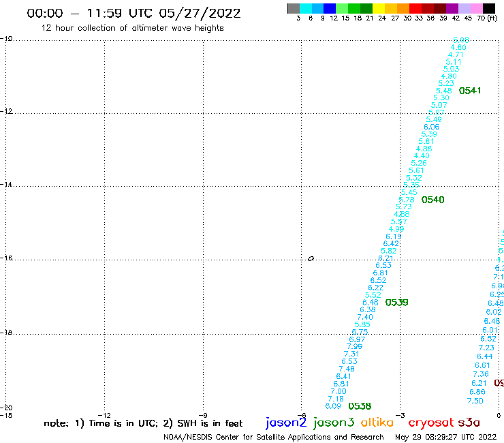Click the 5.03 wave height
Image resolution: width=504 pixels, height=443 pixels.
click(452, 69)
